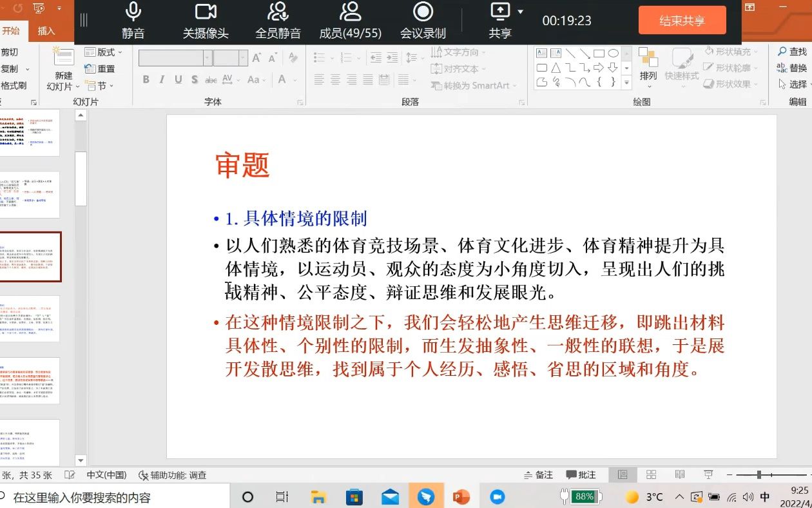Image resolution: width=812 pixels, height=508 pixels.
Task: Start meeting recording with 会议录制
Action: click(x=422, y=20)
